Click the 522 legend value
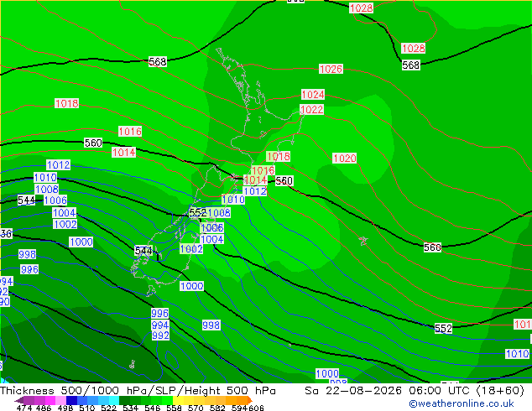The image size is (532, 411). [x=108, y=408]
